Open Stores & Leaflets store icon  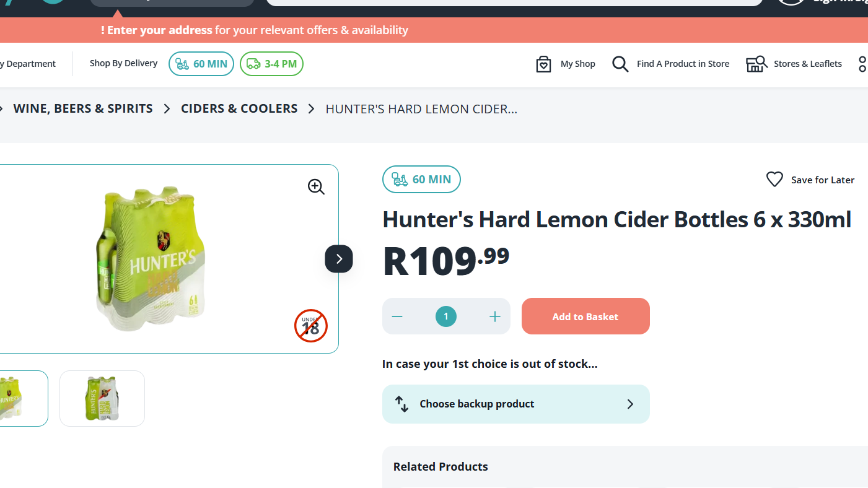pos(756,64)
